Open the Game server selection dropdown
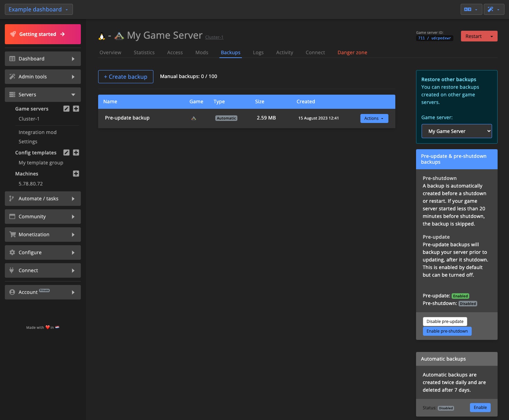 tap(456, 131)
